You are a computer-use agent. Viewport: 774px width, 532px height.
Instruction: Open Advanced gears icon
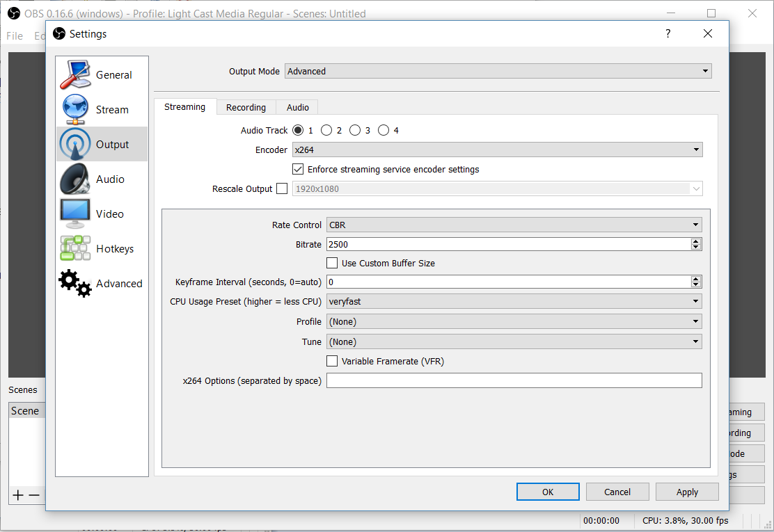[x=75, y=283]
